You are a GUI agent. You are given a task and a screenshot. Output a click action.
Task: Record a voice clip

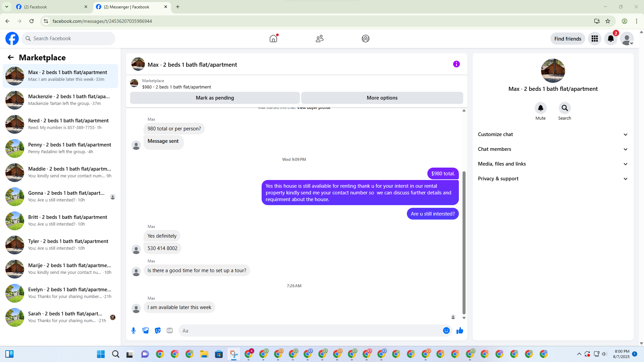(133, 330)
